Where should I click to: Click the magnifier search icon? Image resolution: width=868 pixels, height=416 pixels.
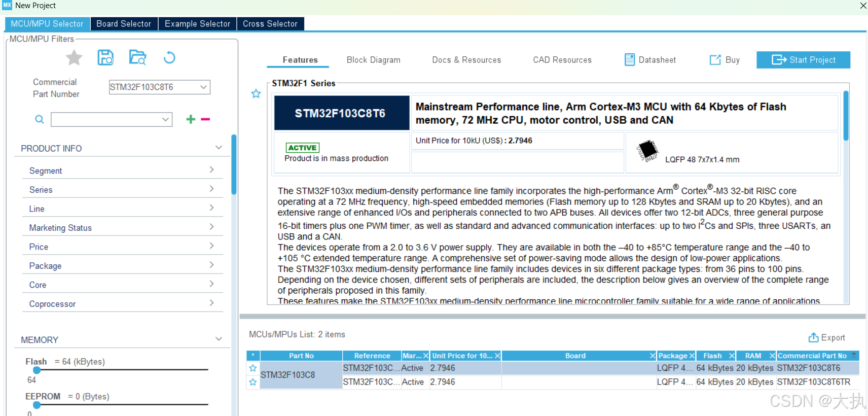[39, 120]
